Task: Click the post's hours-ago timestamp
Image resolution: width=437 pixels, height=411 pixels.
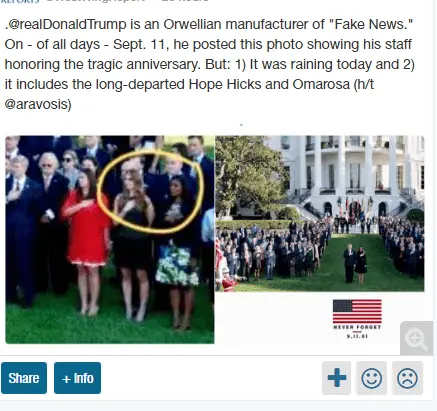Action: point(185,1)
